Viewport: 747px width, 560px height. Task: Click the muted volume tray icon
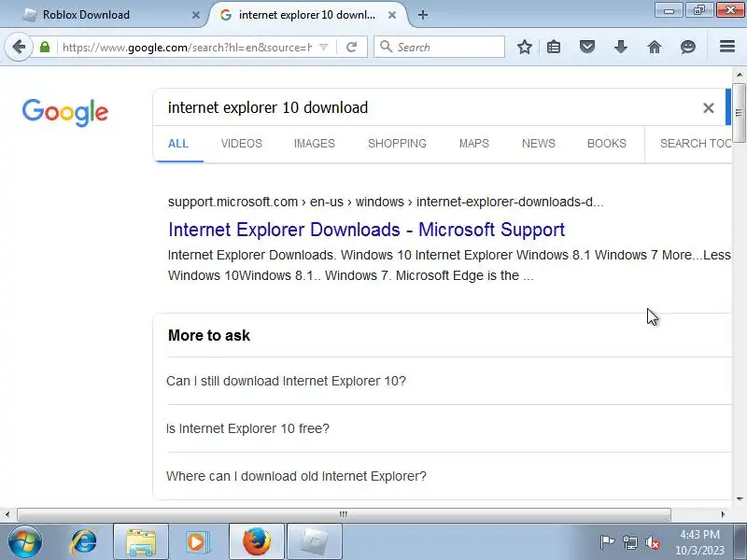(x=652, y=542)
